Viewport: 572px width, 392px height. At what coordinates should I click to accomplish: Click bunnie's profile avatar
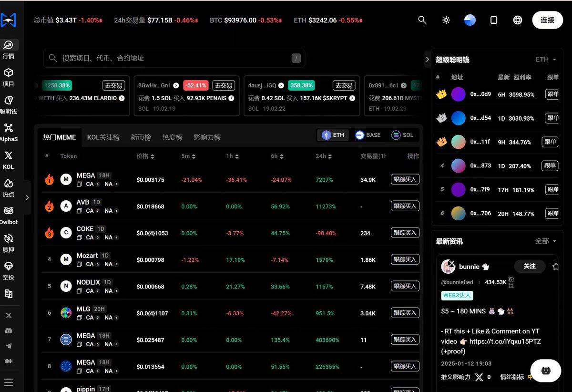449,267
